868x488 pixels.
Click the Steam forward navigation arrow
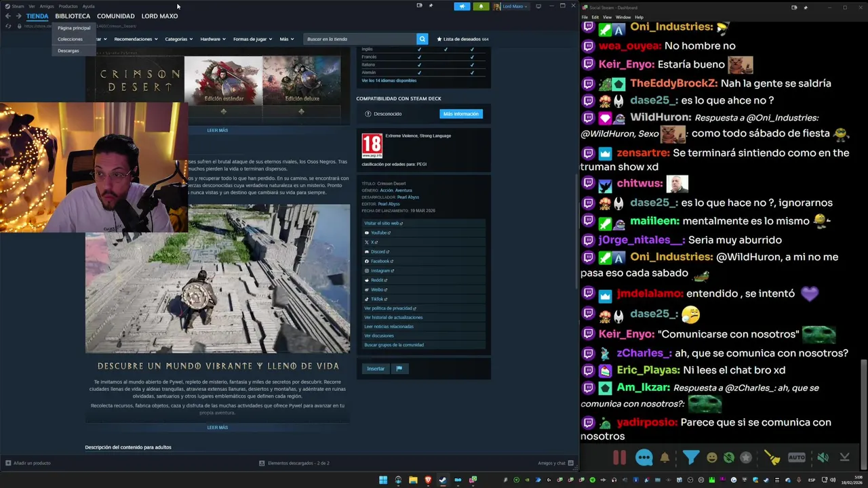tap(18, 16)
